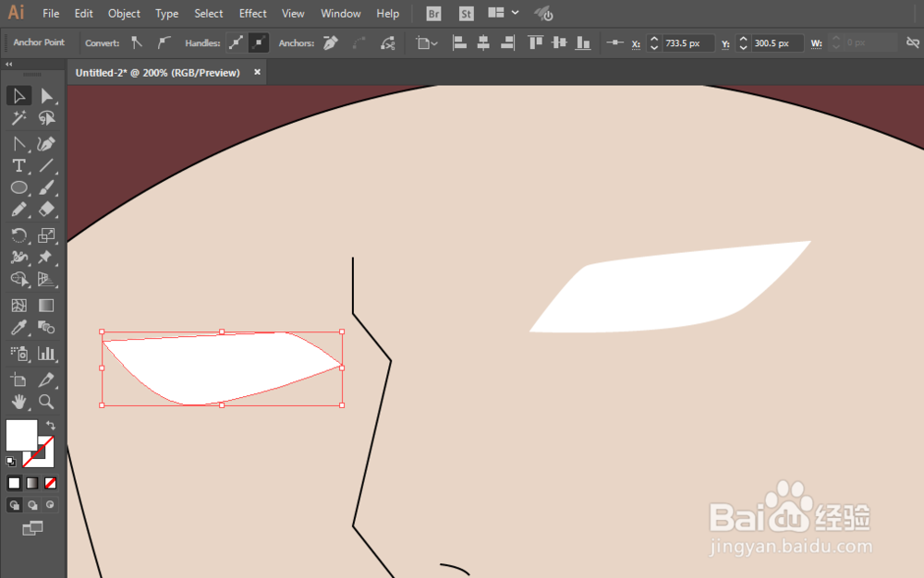
Task: Click Vertical Align Center
Action: tap(559, 43)
